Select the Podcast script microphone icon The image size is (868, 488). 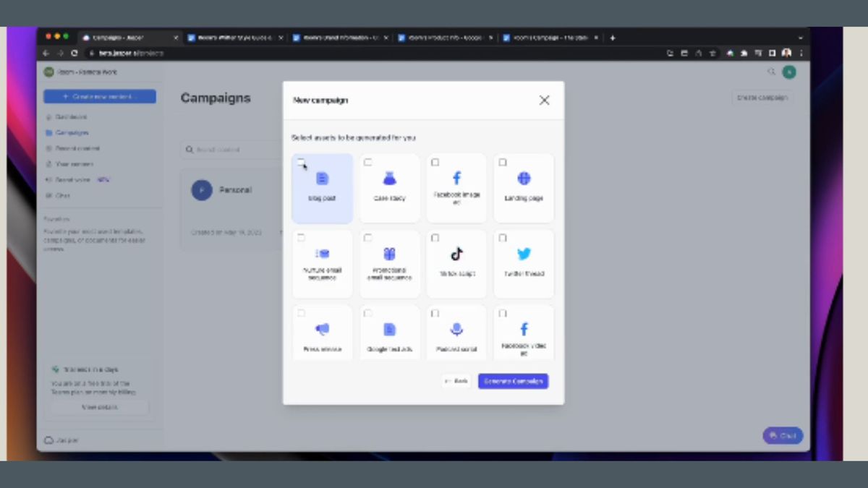click(x=456, y=330)
